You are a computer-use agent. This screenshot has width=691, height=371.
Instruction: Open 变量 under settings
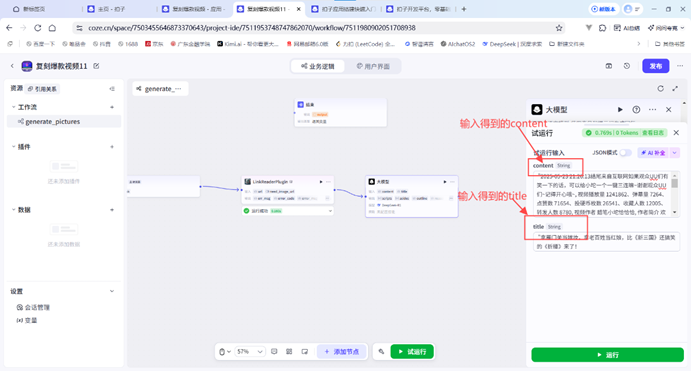(27, 320)
